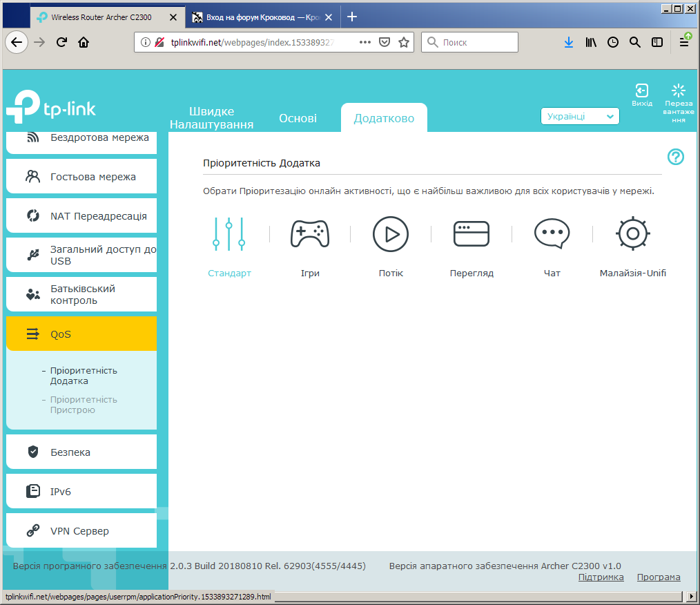Choose the Потік streaming play icon
The height and width of the screenshot is (605, 700).
(391, 234)
